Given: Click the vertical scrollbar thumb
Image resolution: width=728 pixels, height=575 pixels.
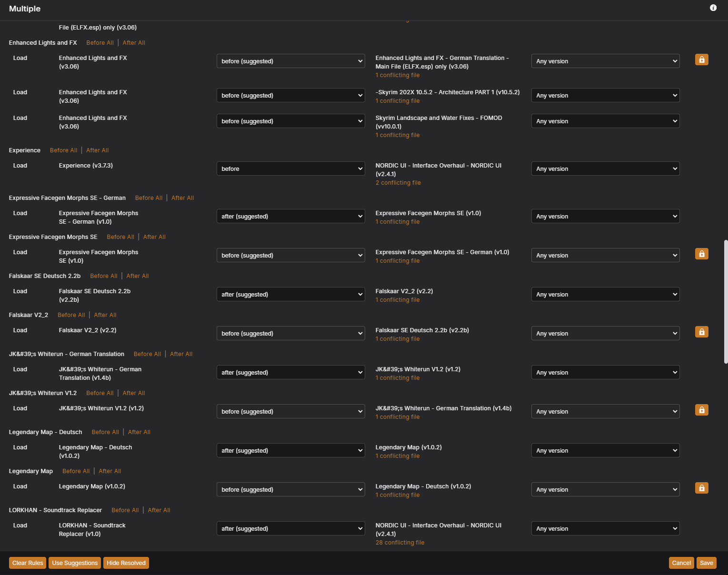Looking at the screenshot, I should 725,302.
